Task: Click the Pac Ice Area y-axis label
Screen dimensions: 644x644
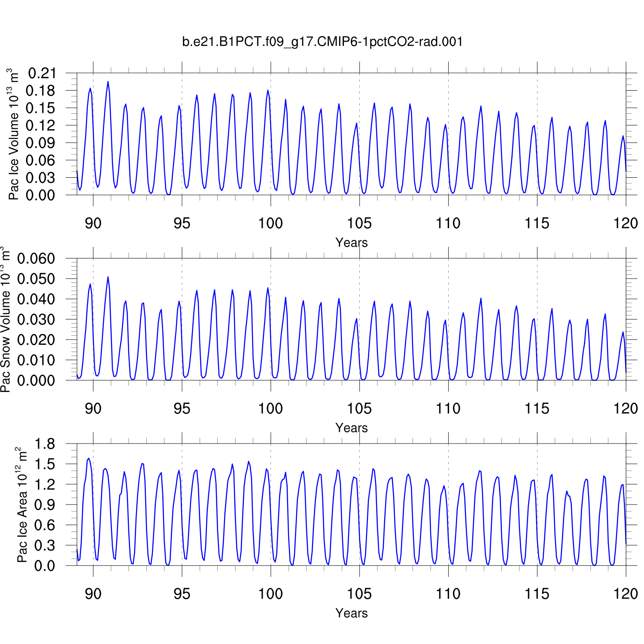Action: click(x=22, y=504)
